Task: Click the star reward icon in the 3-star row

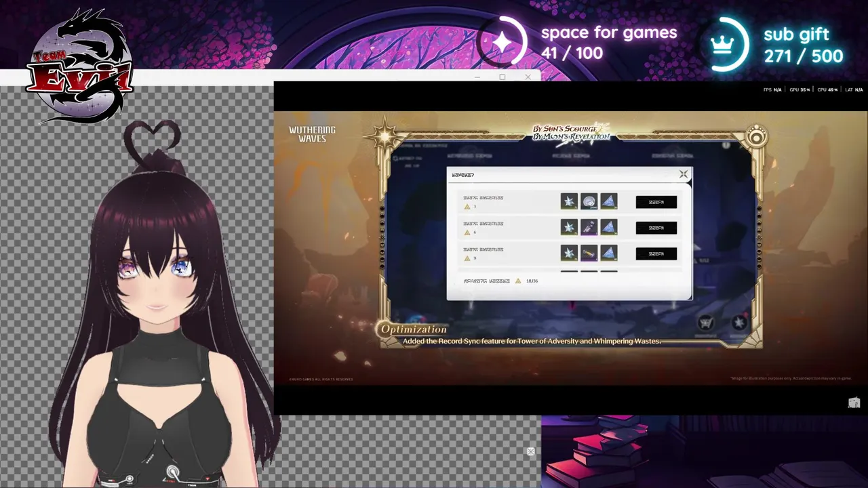Action: [569, 201]
